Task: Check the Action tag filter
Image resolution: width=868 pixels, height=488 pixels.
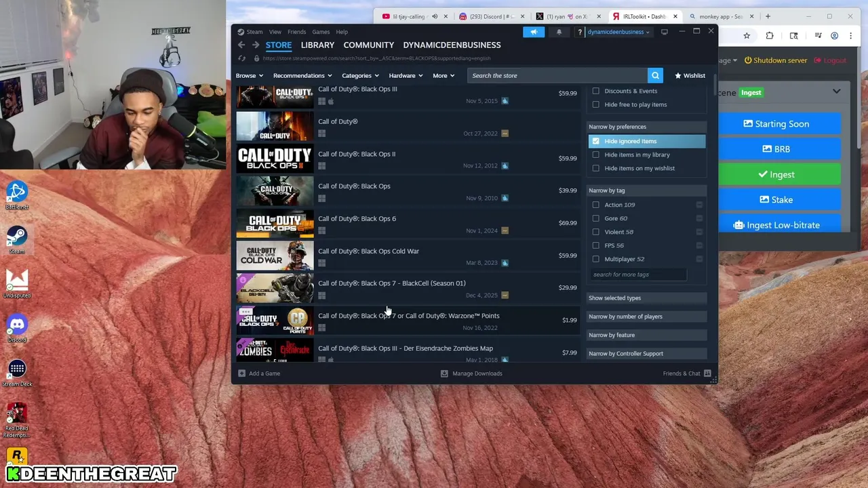Action: pos(596,205)
